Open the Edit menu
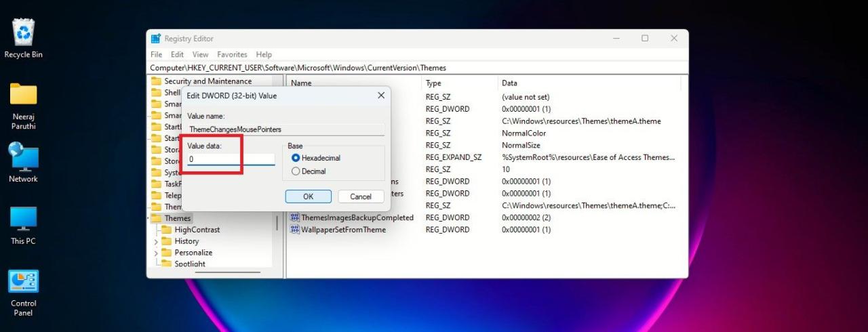The image size is (868, 332). (177, 54)
